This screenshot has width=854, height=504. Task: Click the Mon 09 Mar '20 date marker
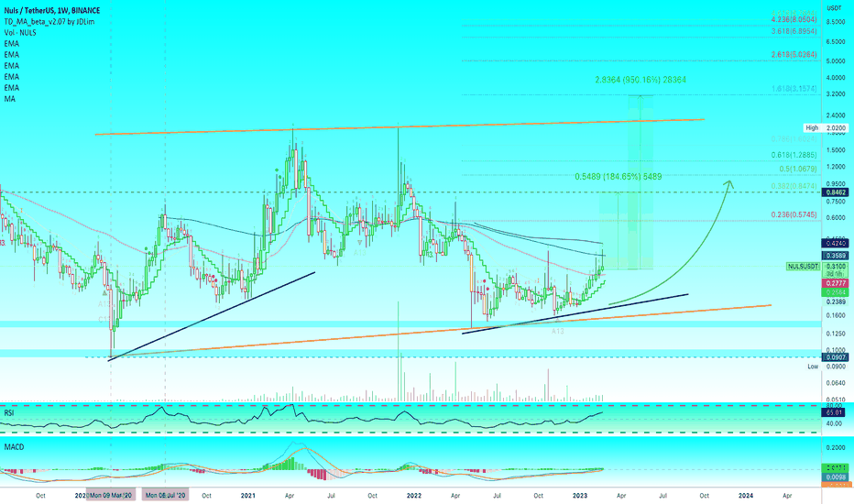point(111,495)
